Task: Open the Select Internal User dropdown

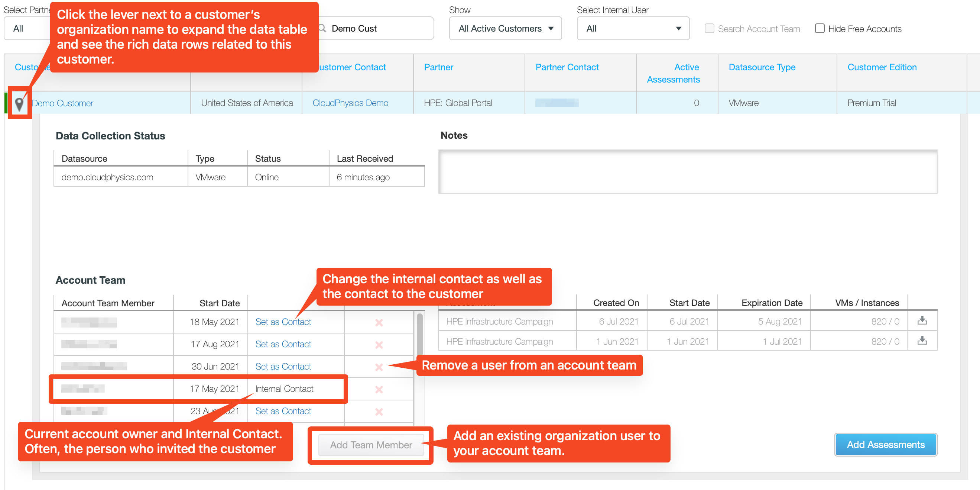Action: (633, 29)
